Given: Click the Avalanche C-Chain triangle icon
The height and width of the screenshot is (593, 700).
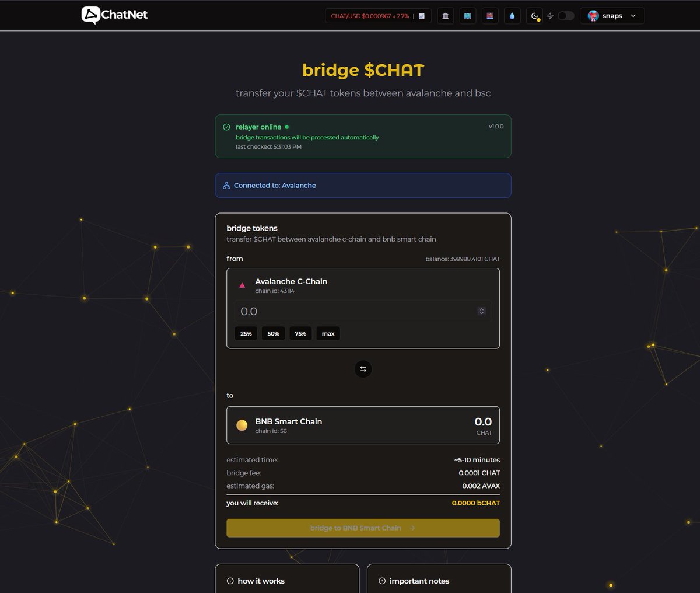Looking at the screenshot, I should [x=242, y=285].
